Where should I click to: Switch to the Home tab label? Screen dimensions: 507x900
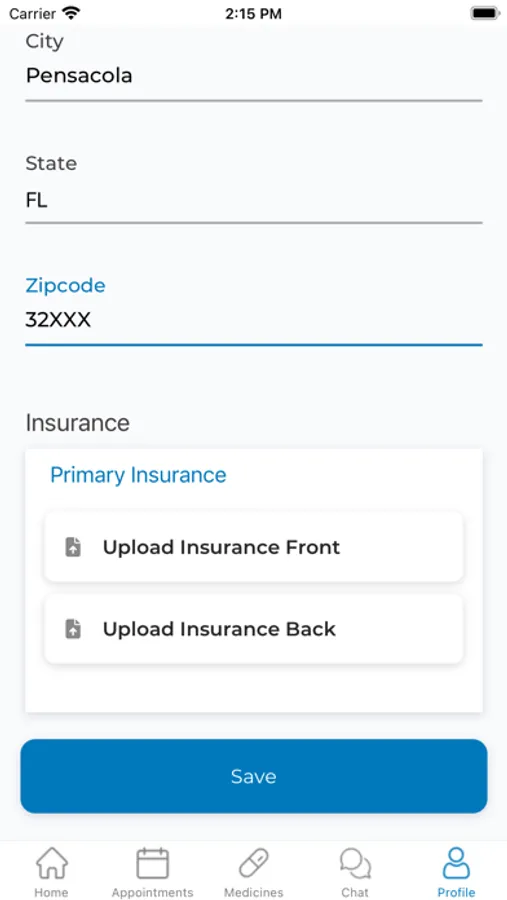(x=51, y=893)
